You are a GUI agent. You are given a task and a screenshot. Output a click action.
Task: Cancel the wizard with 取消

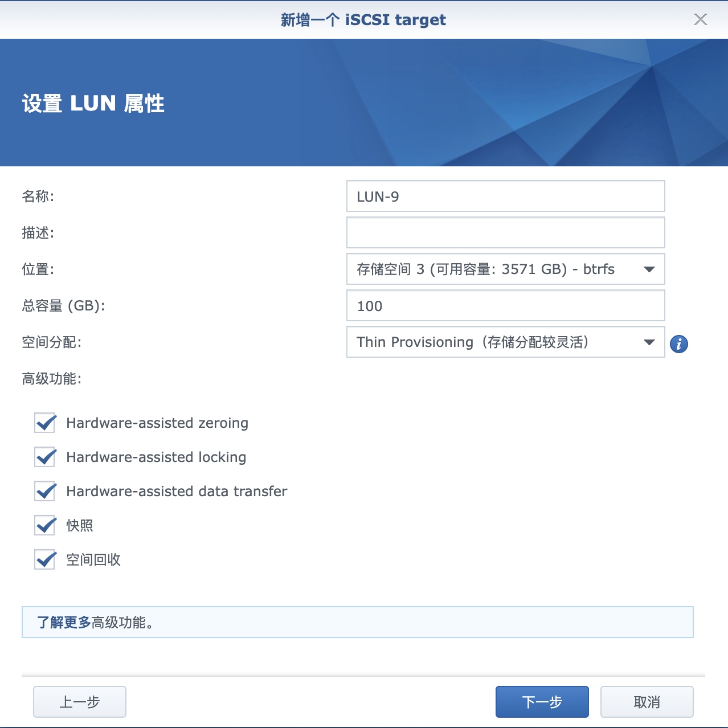point(647,702)
